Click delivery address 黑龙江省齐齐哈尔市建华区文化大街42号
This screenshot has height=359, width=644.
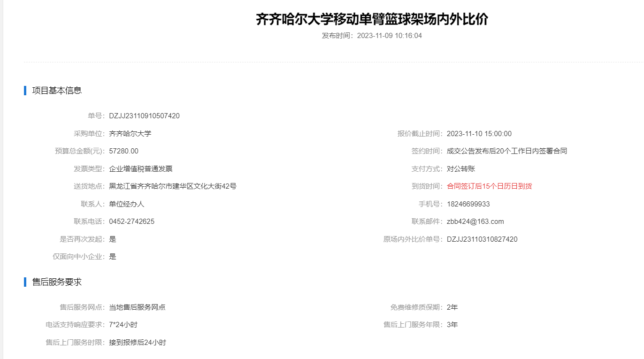tap(173, 186)
